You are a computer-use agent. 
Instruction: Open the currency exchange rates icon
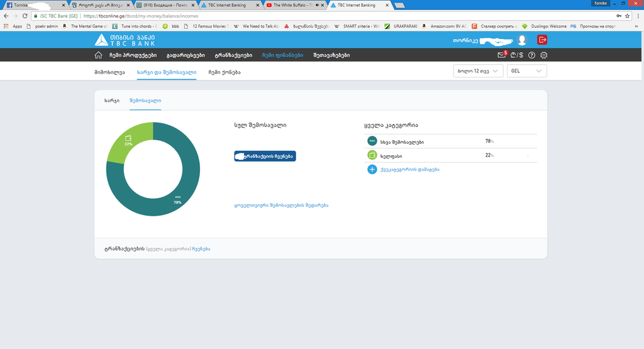(x=517, y=55)
